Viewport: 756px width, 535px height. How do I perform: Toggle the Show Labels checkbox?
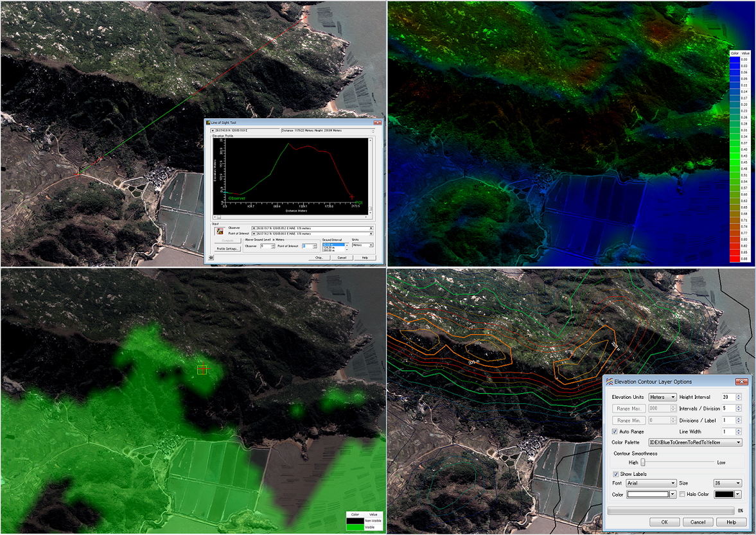(x=617, y=474)
